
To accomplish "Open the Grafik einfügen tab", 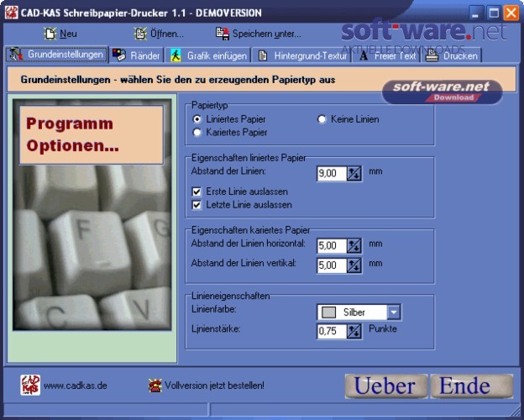I will 207,55.
